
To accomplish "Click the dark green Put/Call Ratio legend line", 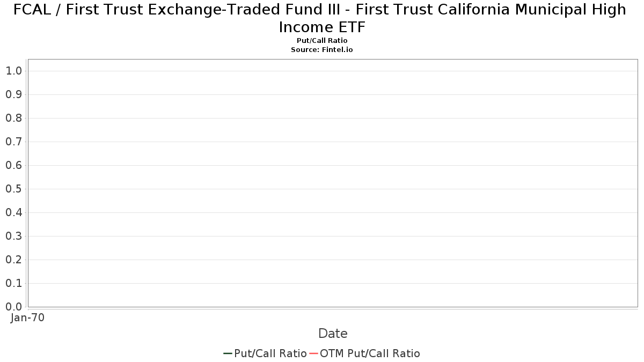I will [x=228, y=353].
